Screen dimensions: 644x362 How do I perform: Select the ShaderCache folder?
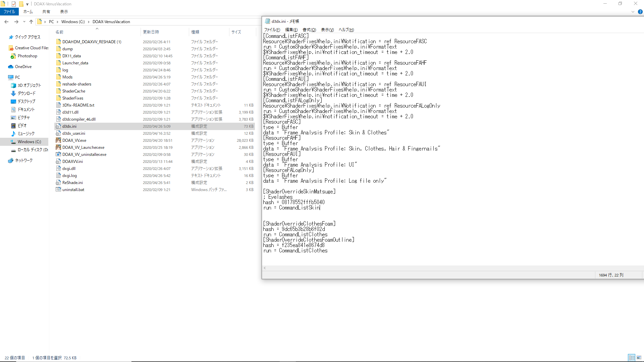74,91
